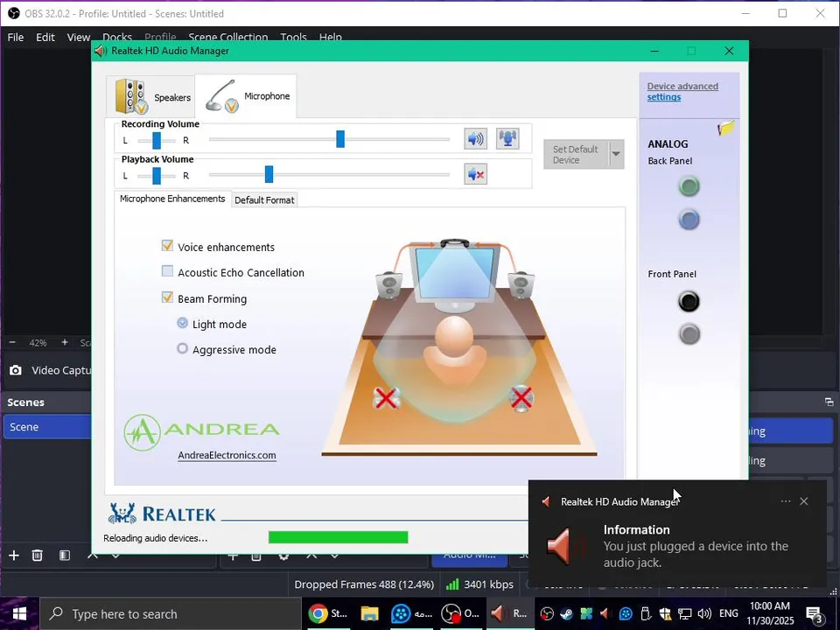
Task: Click the green reloading progress bar
Action: [x=338, y=536]
